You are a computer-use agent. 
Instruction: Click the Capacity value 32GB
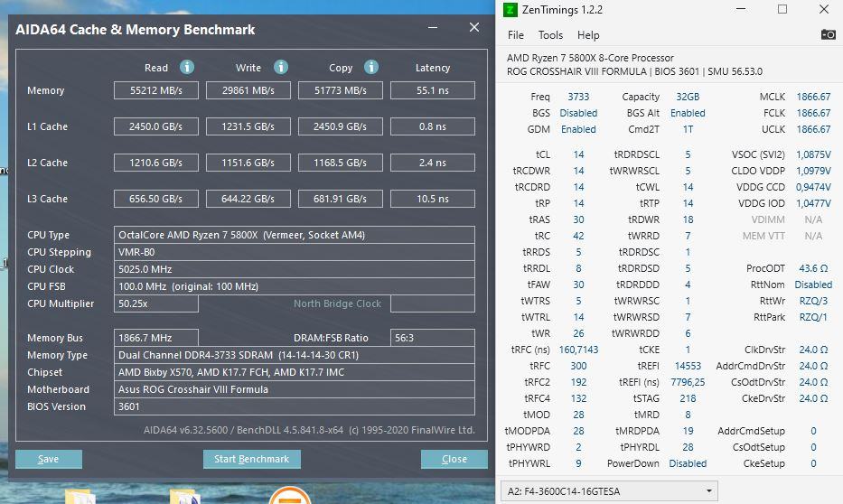click(688, 97)
